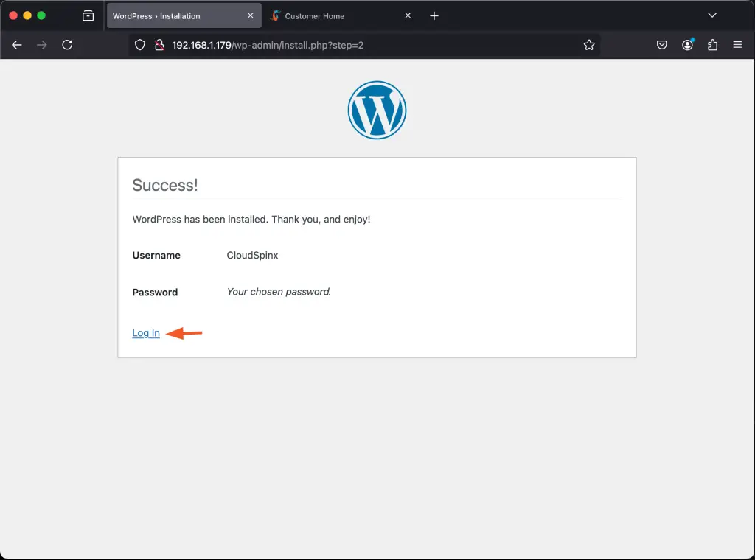This screenshot has width=755, height=560.
Task: Toggle the bookmark star for this page
Action: pyautogui.click(x=589, y=44)
